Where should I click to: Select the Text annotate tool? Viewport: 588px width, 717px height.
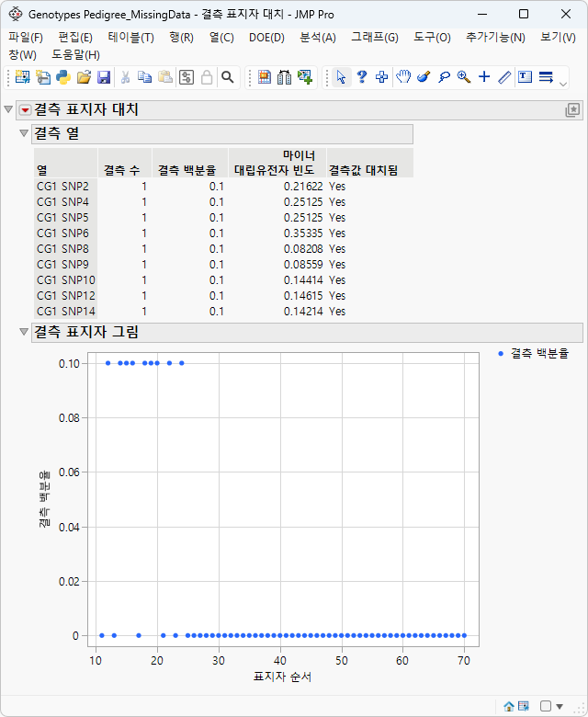pyautogui.click(x=525, y=77)
